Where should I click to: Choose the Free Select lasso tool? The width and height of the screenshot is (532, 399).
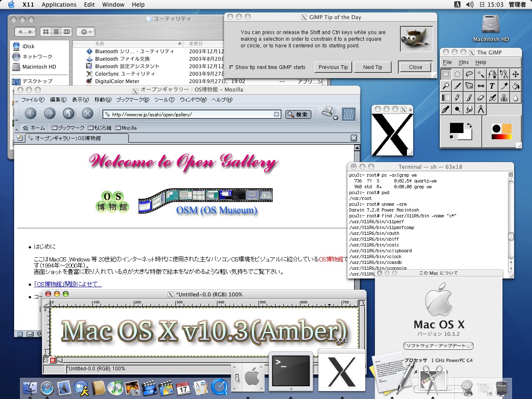click(469, 74)
